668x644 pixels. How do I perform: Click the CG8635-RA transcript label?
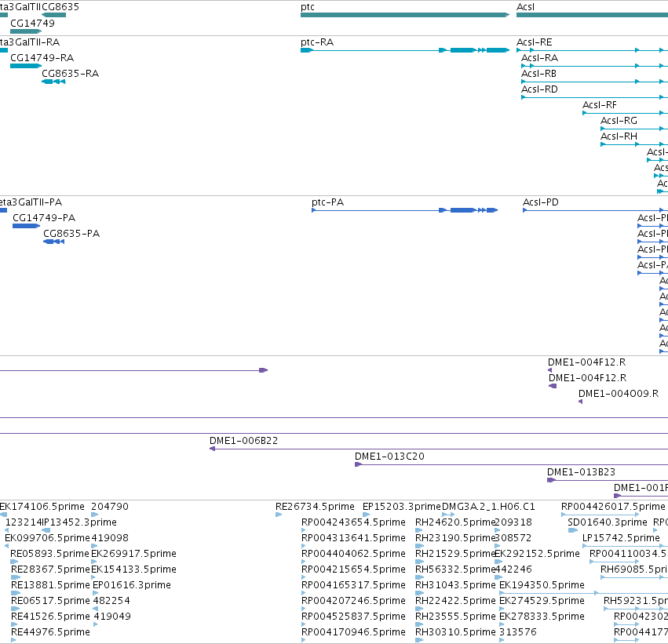coord(71,74)
